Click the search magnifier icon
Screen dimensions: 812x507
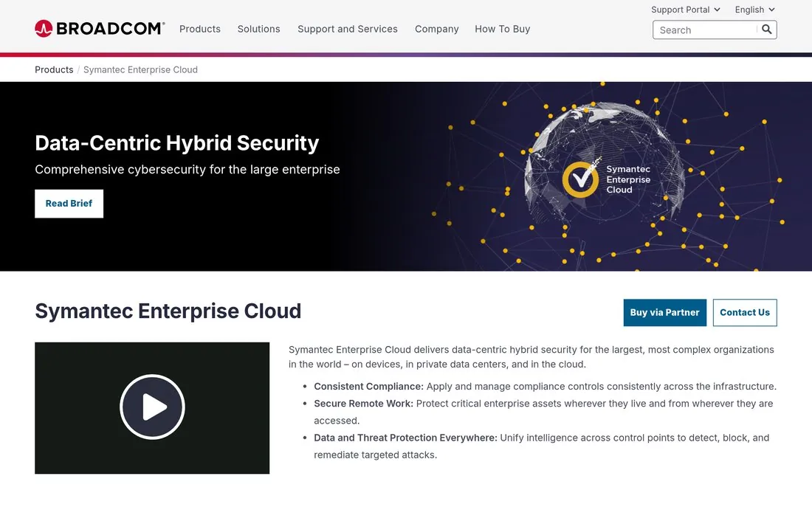click(x=766, y=30)
